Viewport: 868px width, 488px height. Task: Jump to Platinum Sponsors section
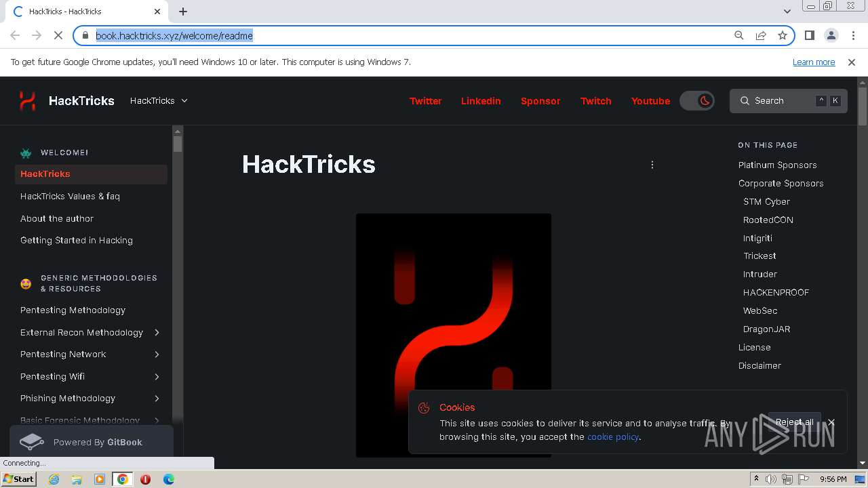click(x=777, y=165)
